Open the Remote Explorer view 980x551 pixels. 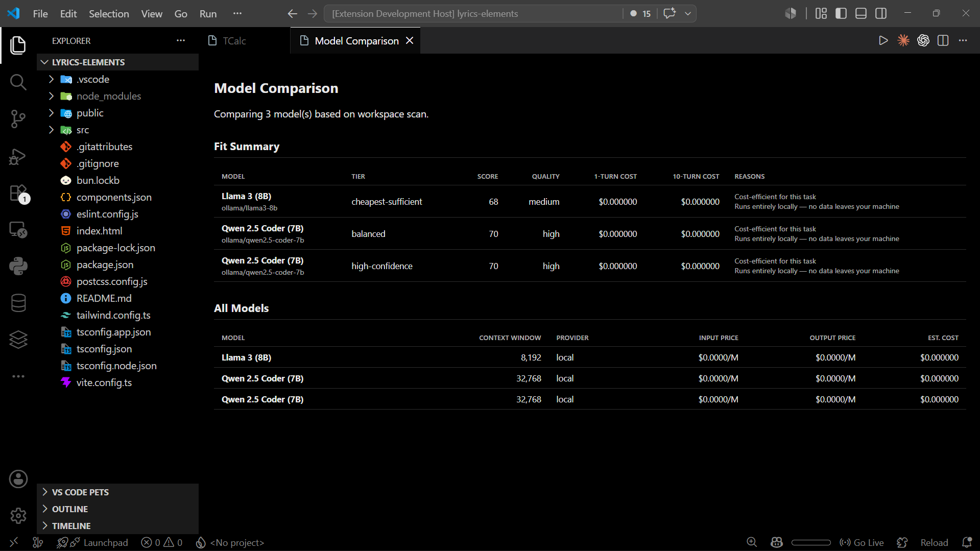pyautogui.click(x=18, y=230)
